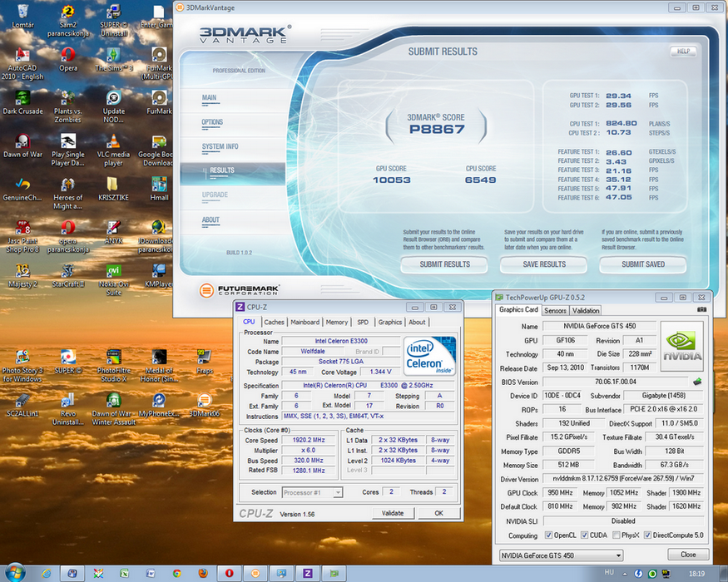The height and width of the screenshot is (582, 728).
Task: Select the Jasc Paint Shop Pro 8 icon
Action: pos(22,236)
